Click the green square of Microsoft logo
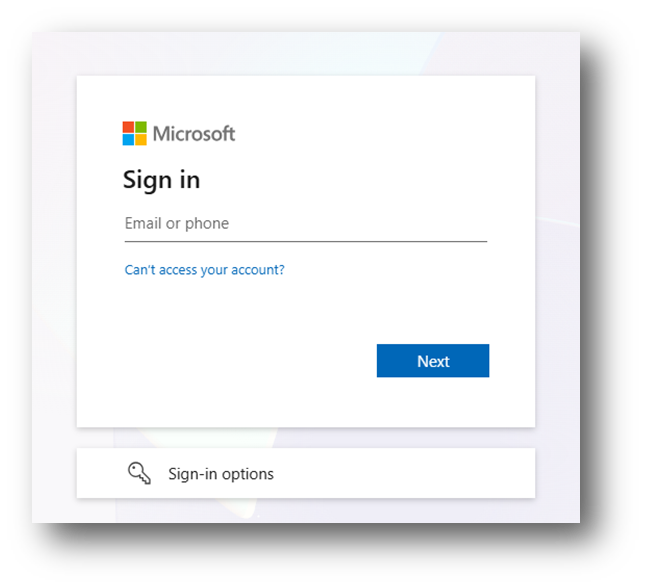 click(x=141, y=127)
